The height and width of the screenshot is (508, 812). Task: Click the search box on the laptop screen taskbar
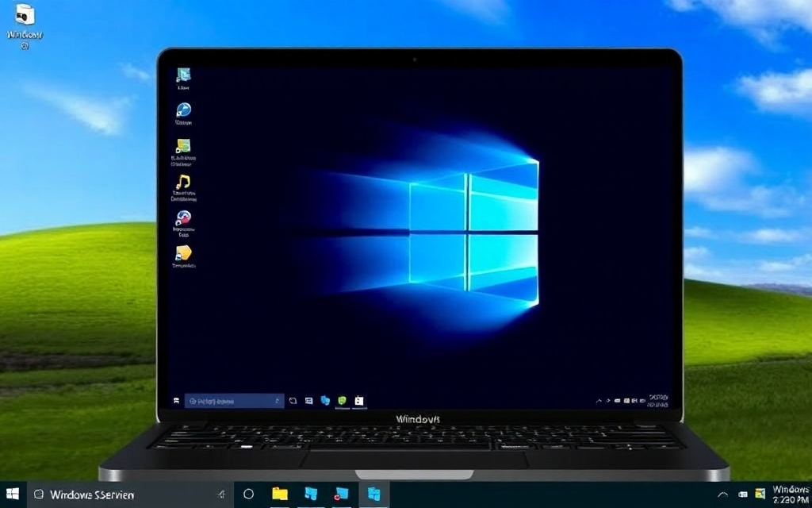click(234, 401)
